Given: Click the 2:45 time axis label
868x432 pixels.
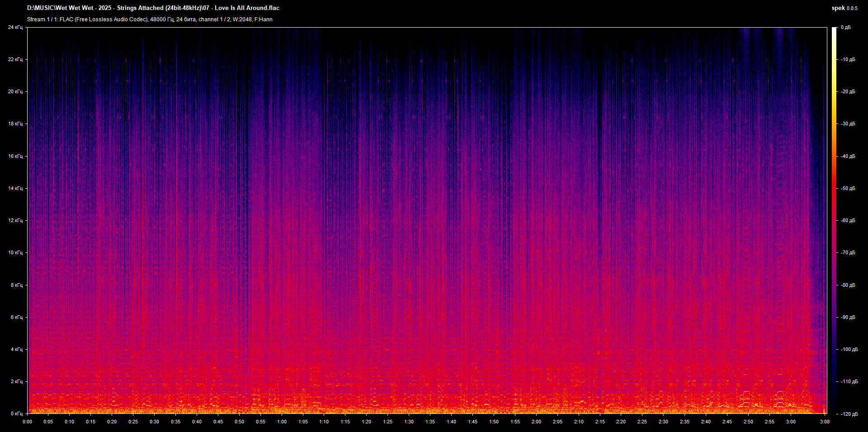Looking at the screenshot, I should pyautogui.click(x=727, y=422).
